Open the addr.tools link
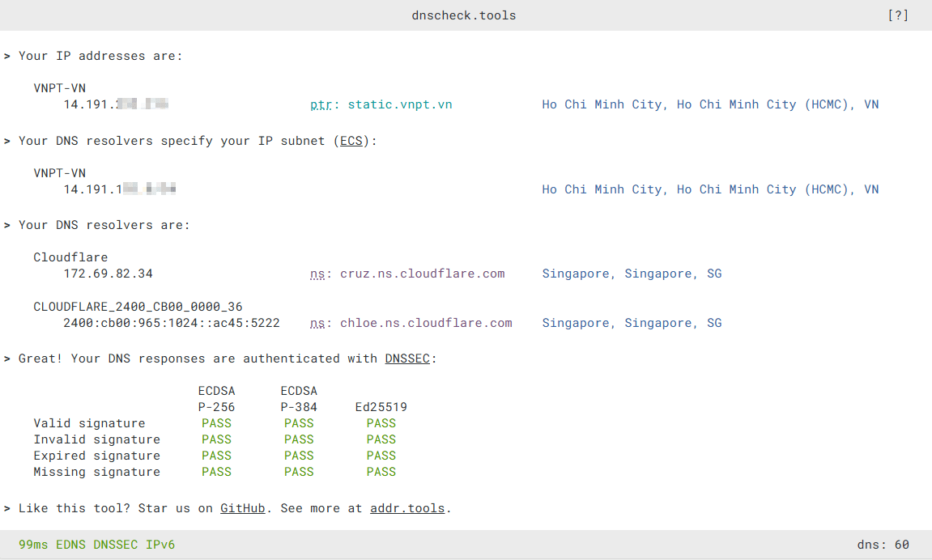The width and height of the screenshot is (932, 560). click(407, 508)
